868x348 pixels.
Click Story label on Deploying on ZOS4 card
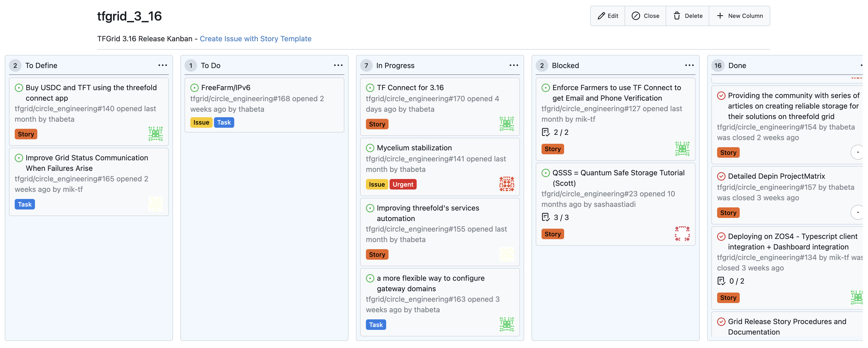tap(728, 298)
